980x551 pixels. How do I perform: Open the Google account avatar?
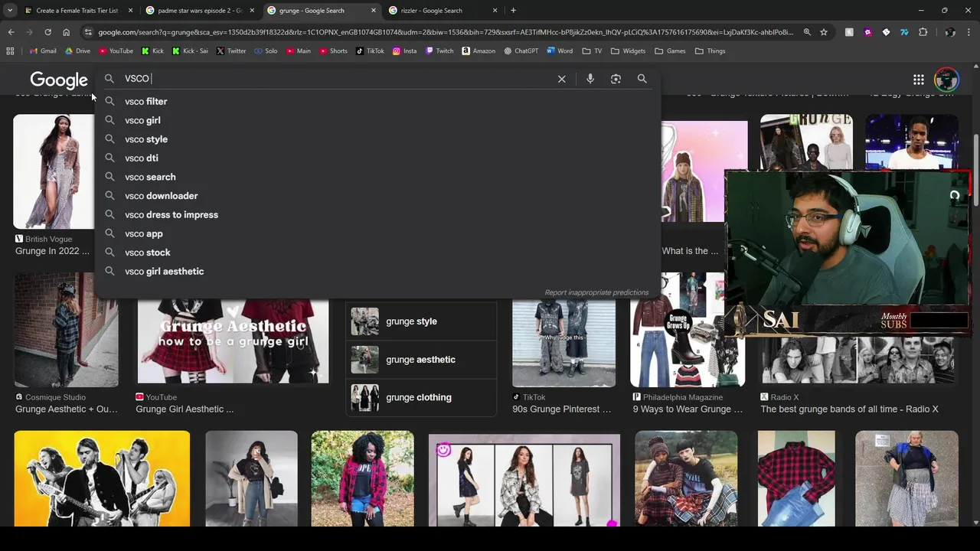pyautogui.click(x=946, y=80)
